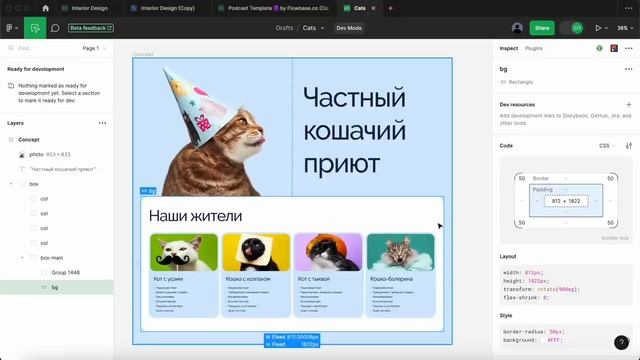Add a dev resource with plus

629,104
